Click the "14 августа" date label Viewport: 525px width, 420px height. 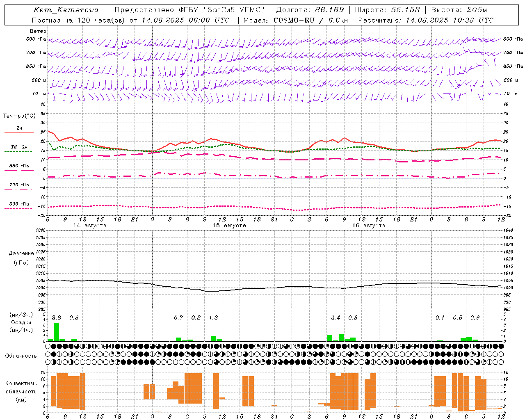[x=90, y=226]
